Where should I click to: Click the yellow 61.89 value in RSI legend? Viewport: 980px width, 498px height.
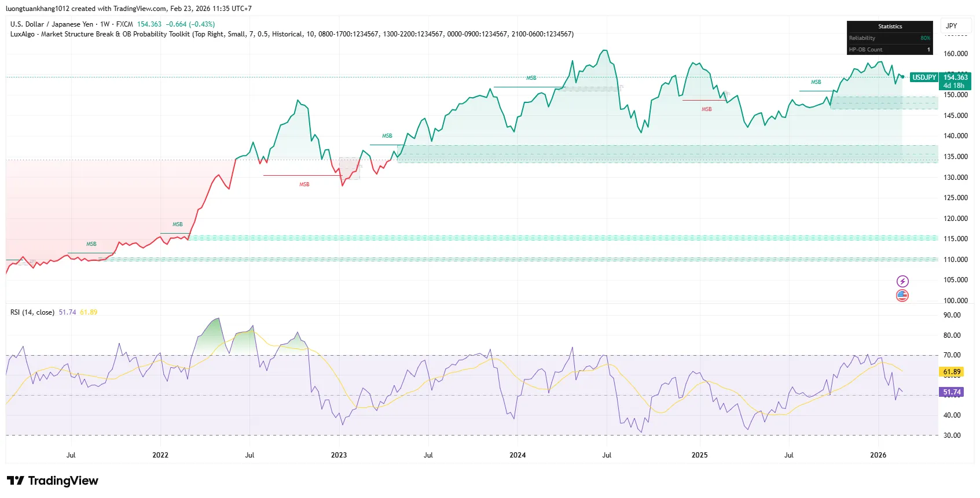pos(89,312)
